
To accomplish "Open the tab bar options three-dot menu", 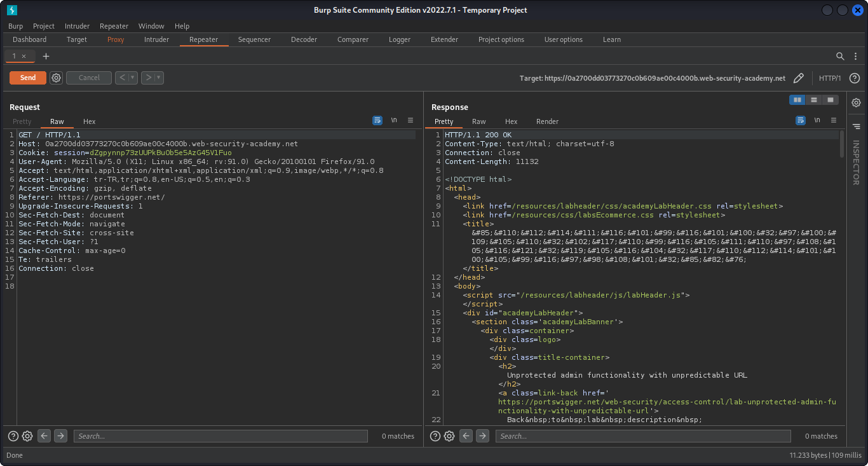I will tap(855, 57).
